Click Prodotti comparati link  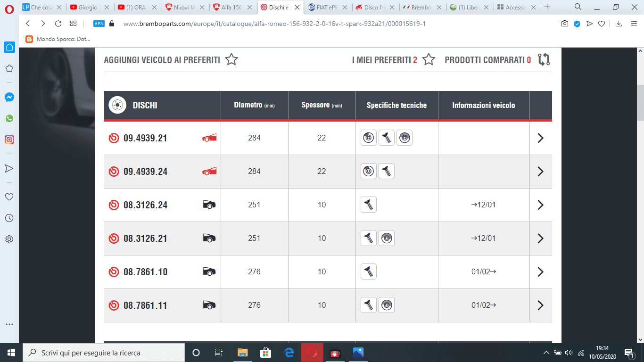point(488,60)
